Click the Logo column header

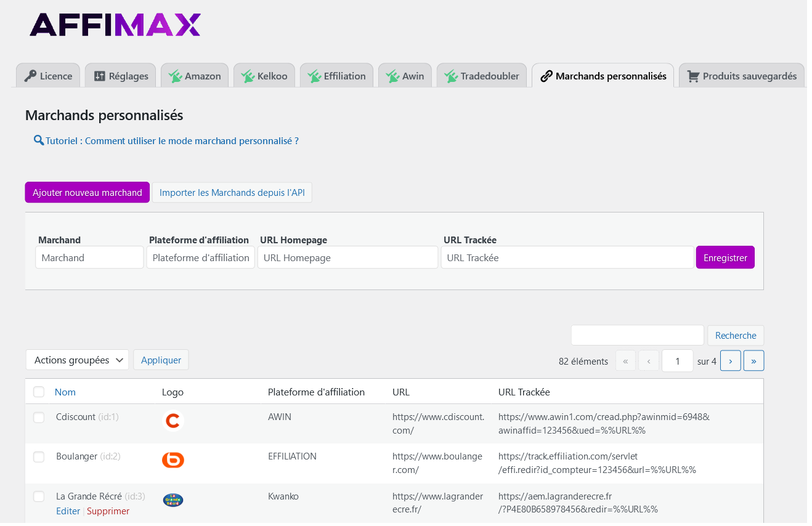pos(173,392)
